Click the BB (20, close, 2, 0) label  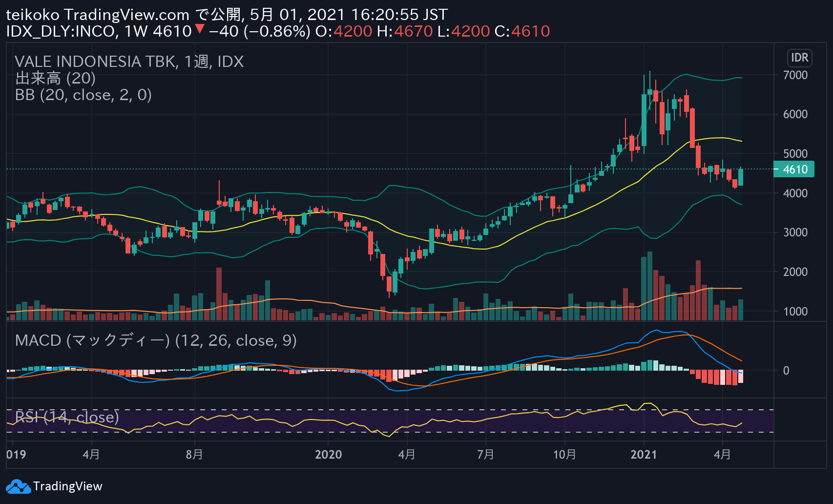83,95
